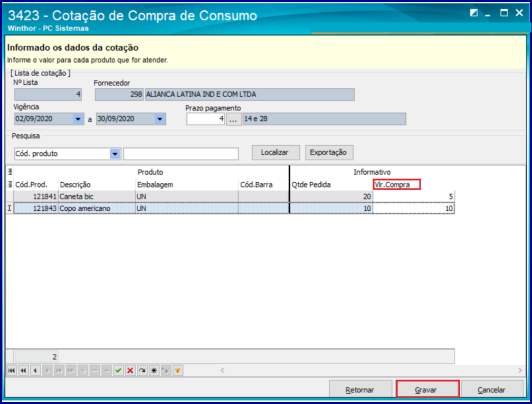The image size is (532, 404).
Task: Click the insert record plus icon
Action: (x=83, y=370)
